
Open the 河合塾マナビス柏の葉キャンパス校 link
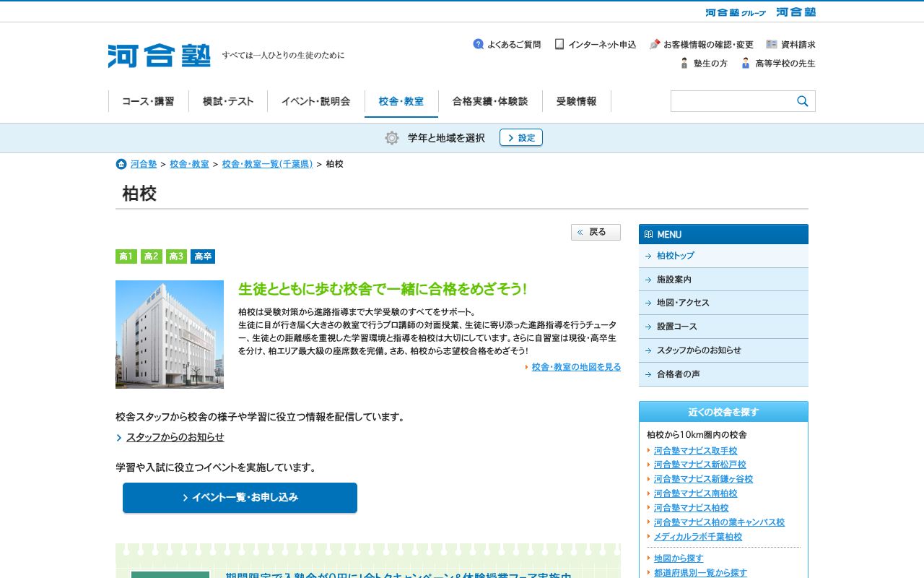point(719,522)
